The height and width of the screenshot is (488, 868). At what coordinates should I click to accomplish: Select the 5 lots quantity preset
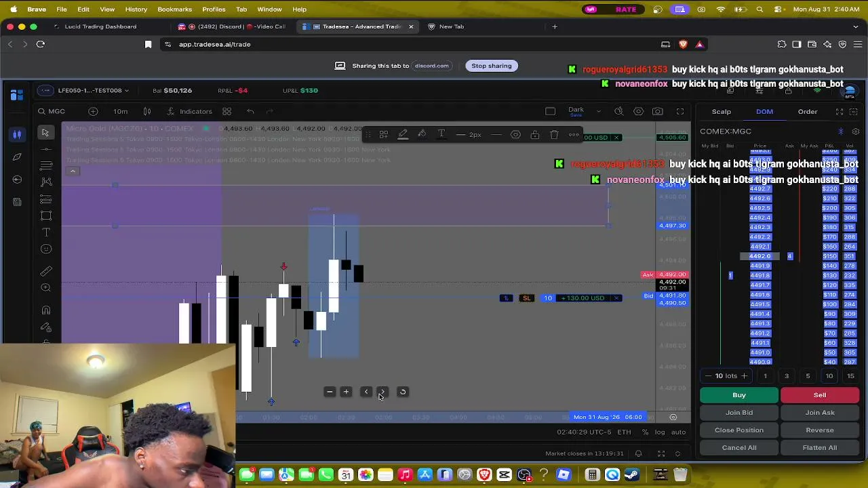click(808, 376)
